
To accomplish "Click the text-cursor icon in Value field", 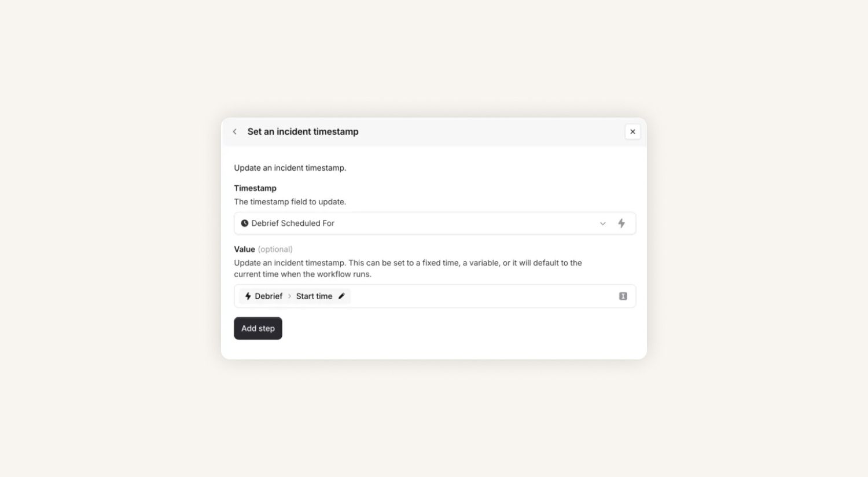I will tap(623, 296).
